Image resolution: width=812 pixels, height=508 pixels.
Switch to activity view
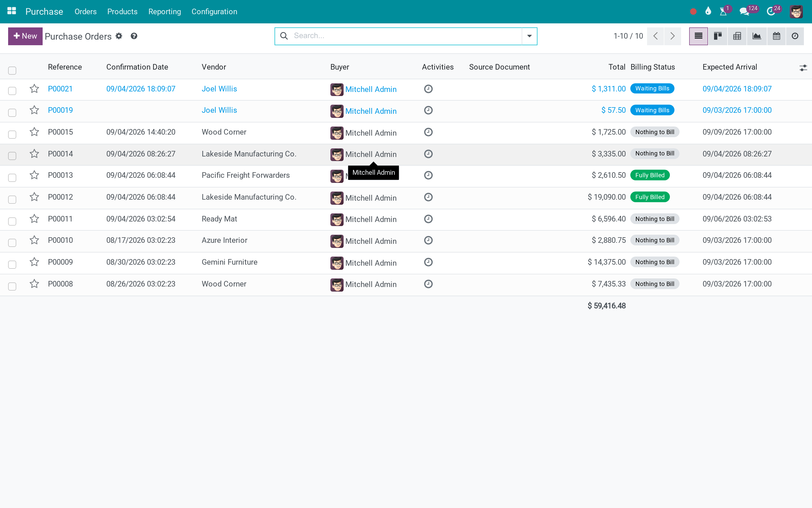point(795,36)
